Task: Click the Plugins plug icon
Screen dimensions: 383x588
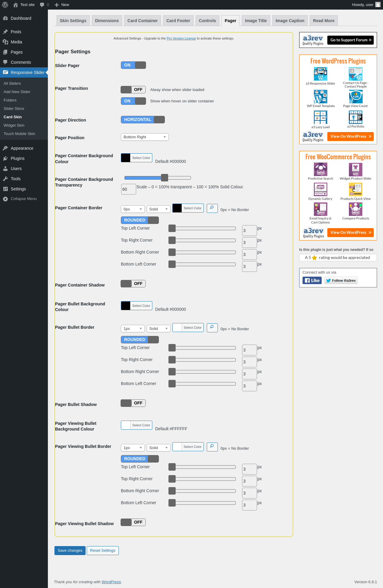Action: click(x=5, y=158)
